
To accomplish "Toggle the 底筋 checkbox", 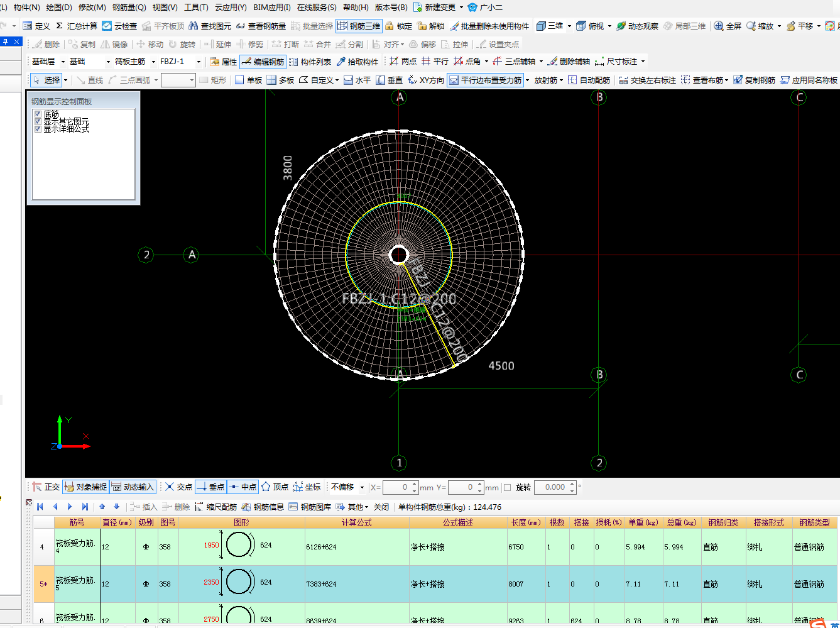I will [38, 114].
